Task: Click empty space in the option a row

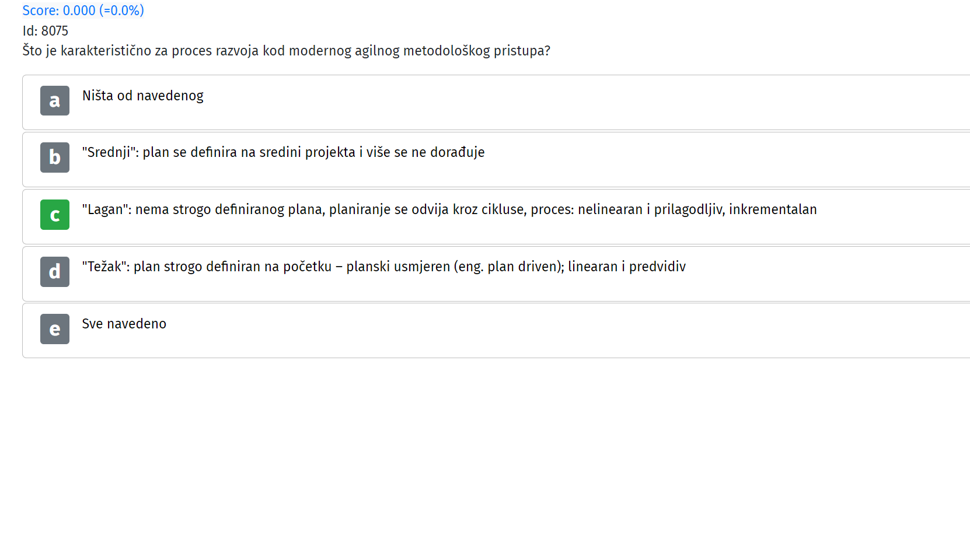Action: point(584,102)
